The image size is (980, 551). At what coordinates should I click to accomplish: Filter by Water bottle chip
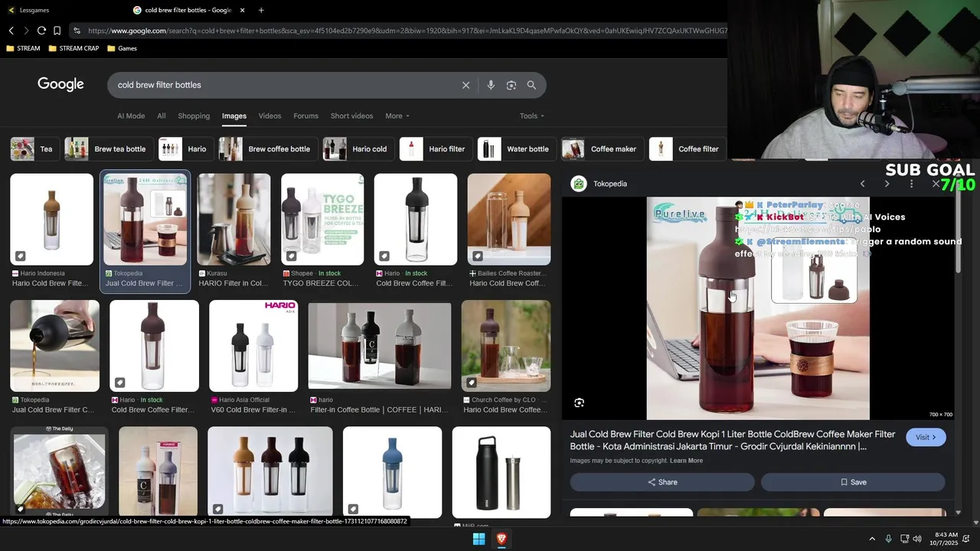[x=517, y=149]
